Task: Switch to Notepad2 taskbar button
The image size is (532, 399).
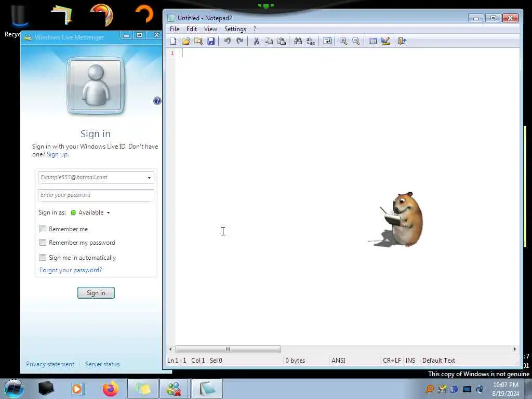Action: pos(207,389)
